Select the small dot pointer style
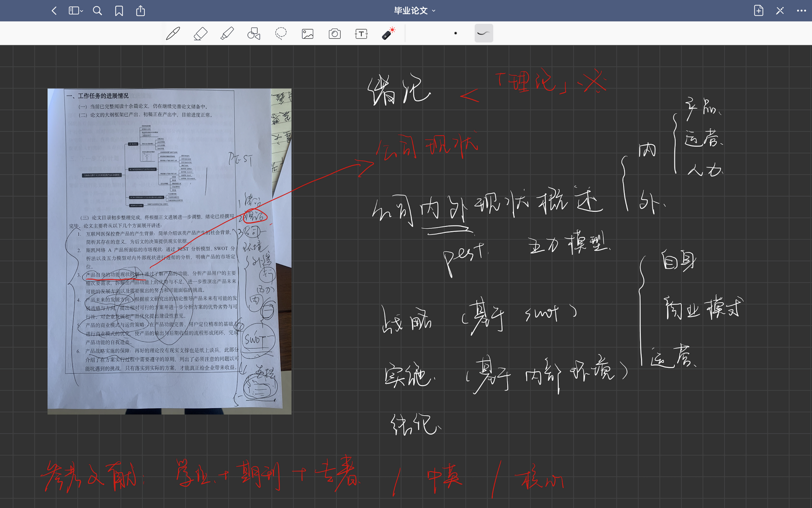The height and width of the screenshot is (508, 812). pyautogui.click(x=456, y=33)
